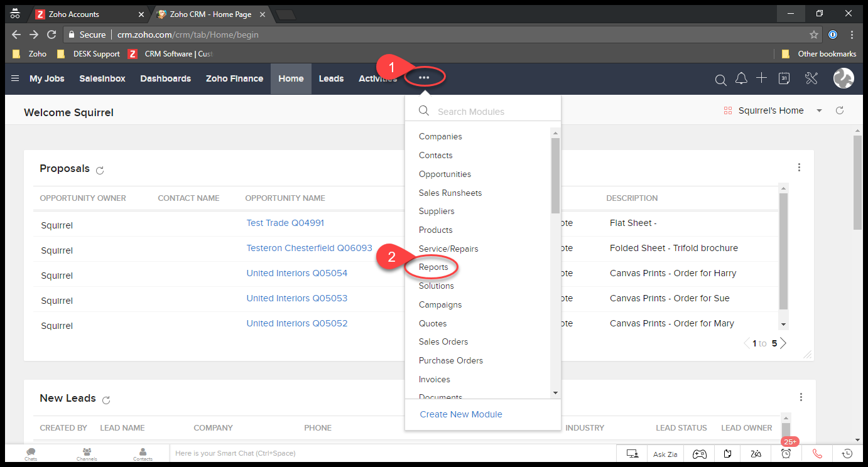868x467 pixels.
Task: Open Chats in the bottom bar
Action: tap(31, 454)
